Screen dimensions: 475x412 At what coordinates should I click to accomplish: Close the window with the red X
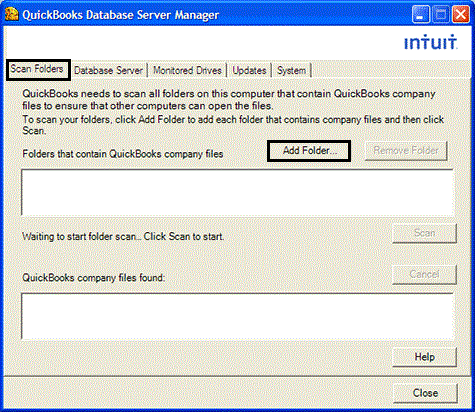point(461,14)
